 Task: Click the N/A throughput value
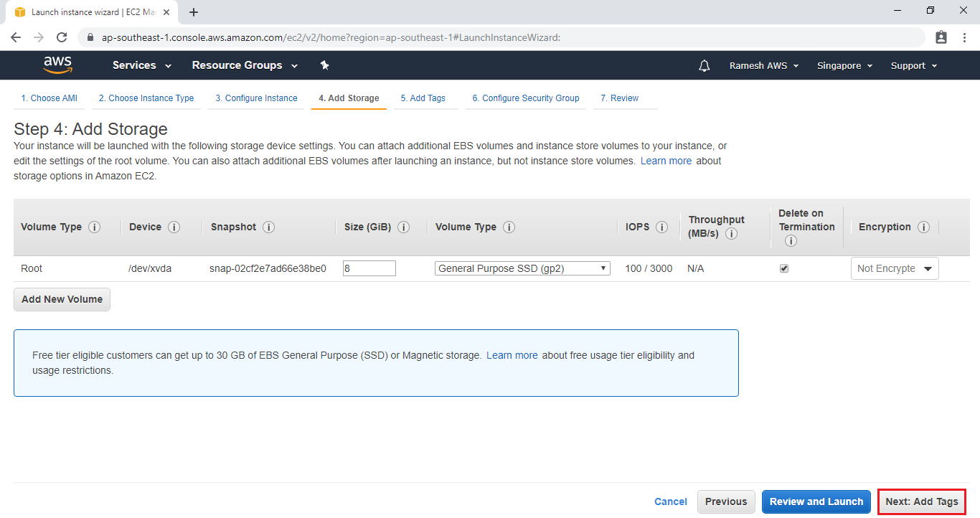click(696, 268)
